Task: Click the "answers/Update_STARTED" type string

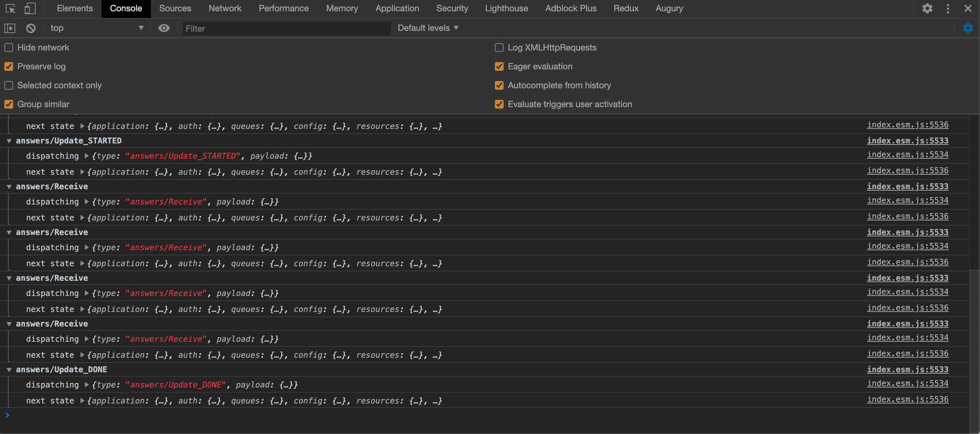Action: coord(183,156)
